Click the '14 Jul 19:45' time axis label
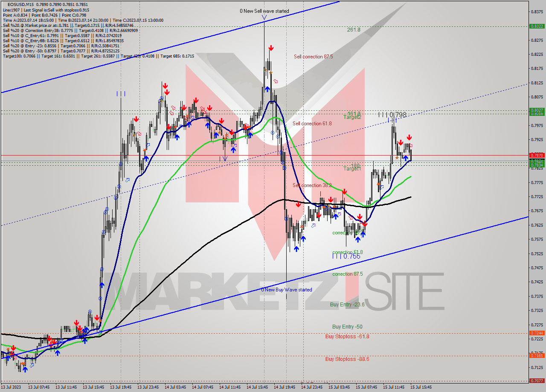546x392 pixels. 285,387
